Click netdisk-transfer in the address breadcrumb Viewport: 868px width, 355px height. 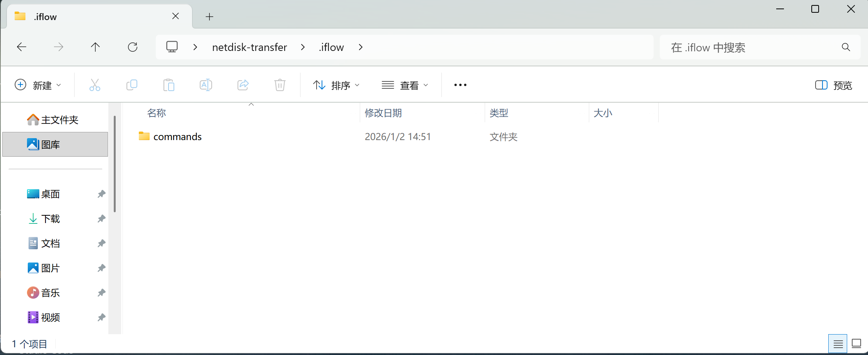(x=249, y=47)
